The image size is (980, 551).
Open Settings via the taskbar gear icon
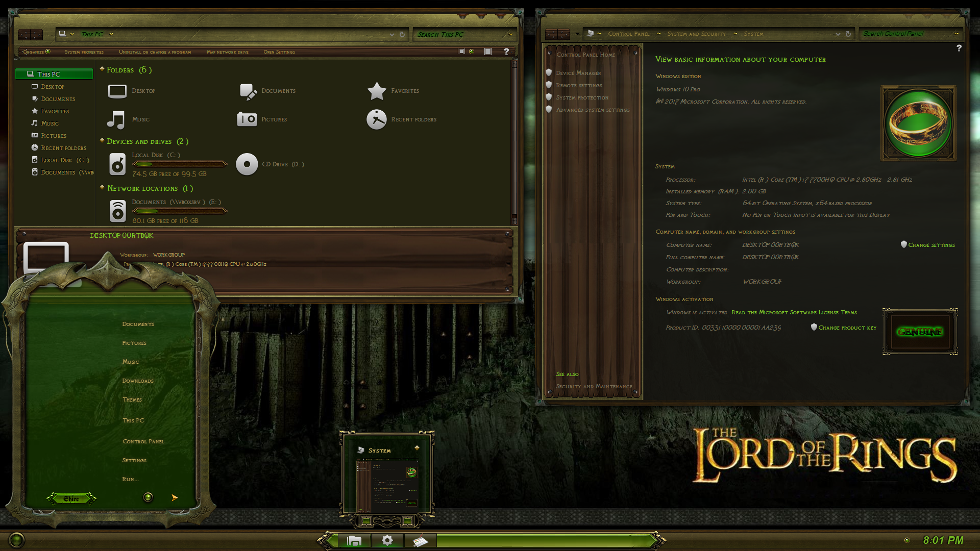point(387,540)
